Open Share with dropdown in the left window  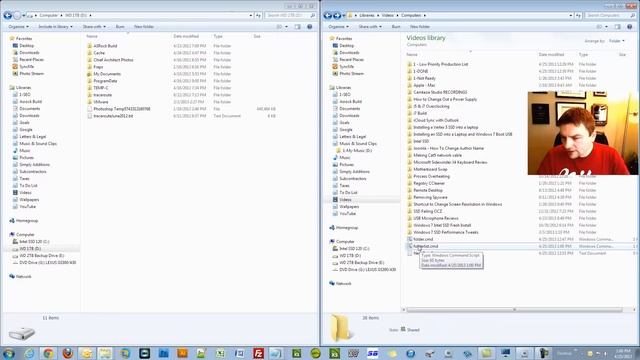(x=94, y=27)
